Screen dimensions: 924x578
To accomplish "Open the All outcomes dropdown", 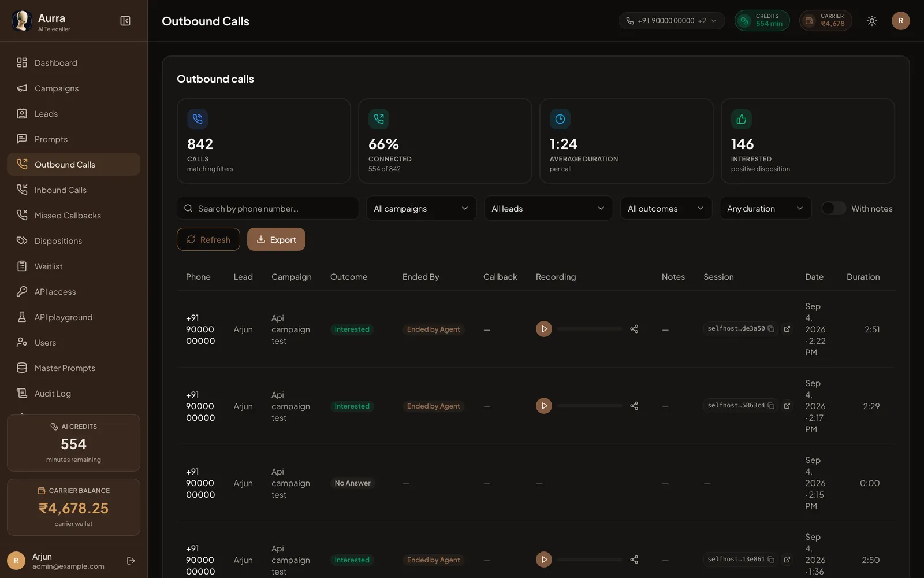I will [x=666, y=208].
